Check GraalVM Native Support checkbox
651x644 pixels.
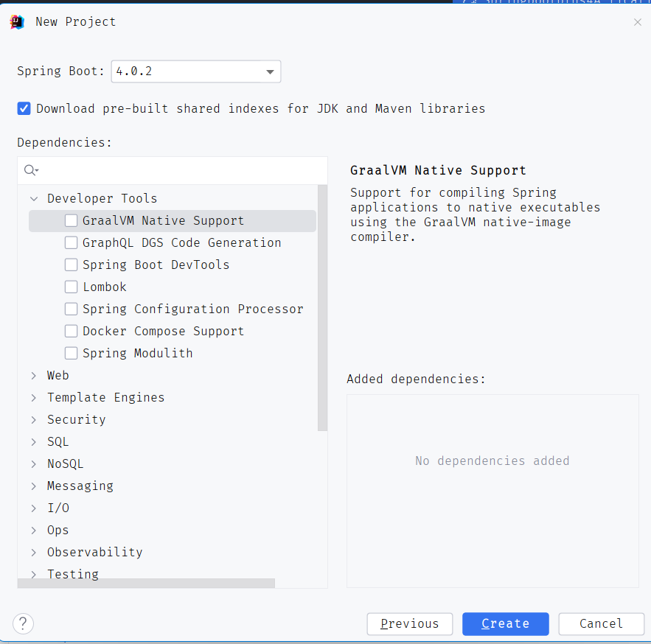[x=71, y=221]
